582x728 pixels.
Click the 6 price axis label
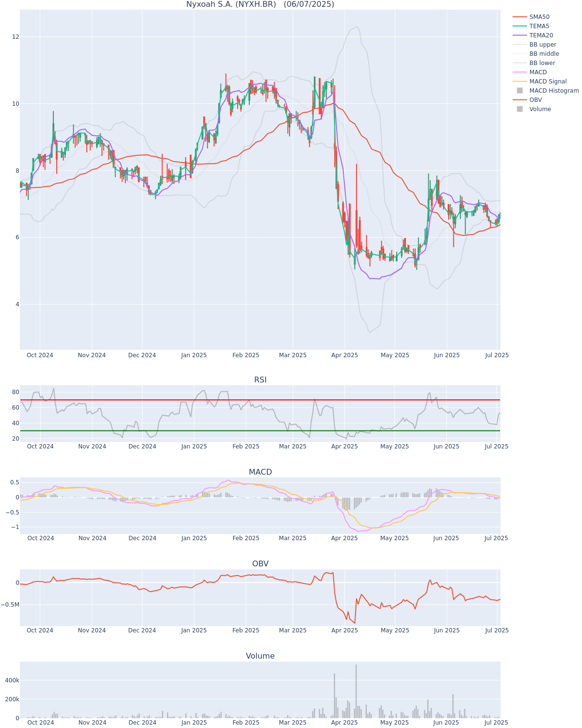pyautogui.click(x=17, y=237)
